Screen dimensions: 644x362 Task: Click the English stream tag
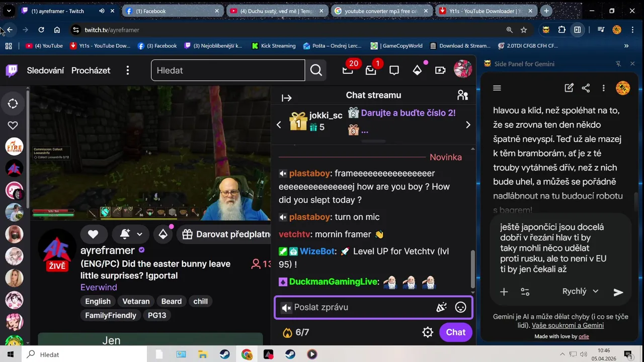pyautogui.click(x=98, y=301)
